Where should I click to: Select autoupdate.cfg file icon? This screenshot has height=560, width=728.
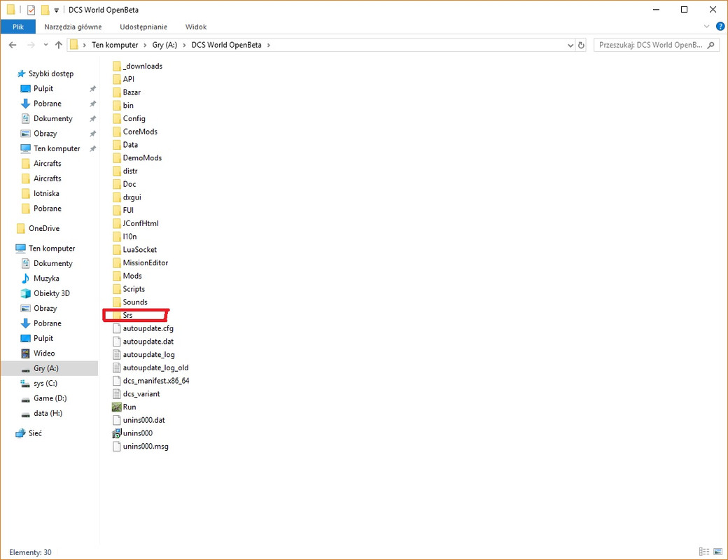(116, 328)
